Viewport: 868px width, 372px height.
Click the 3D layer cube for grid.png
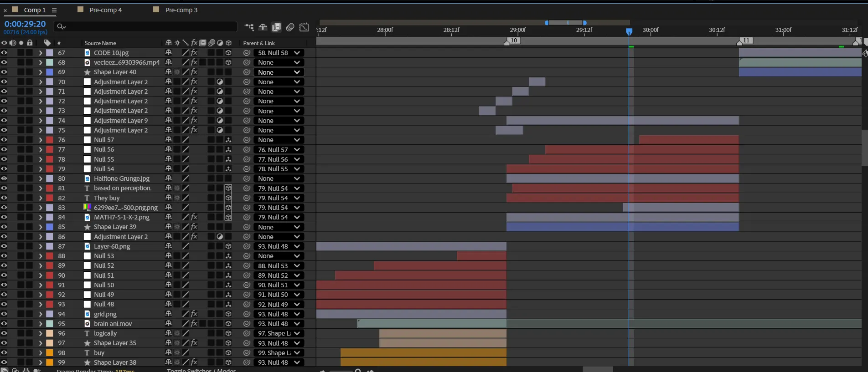pyautogui.click(x=228, y=314)
